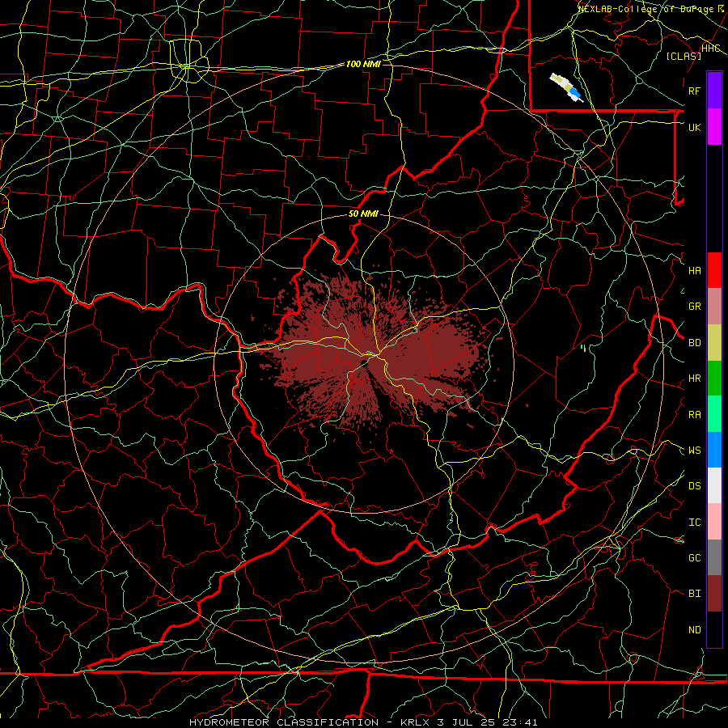The image size is (728, 728).
Task: Click the ND black legend swatch
Action: click(x=714, y=629)
